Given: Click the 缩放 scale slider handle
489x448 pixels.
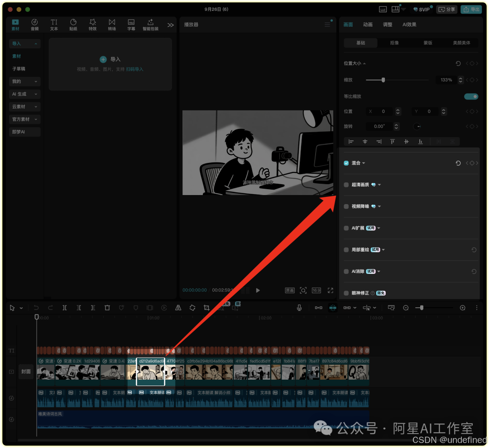Looking at the screenshot, I should tap(384, 80).
